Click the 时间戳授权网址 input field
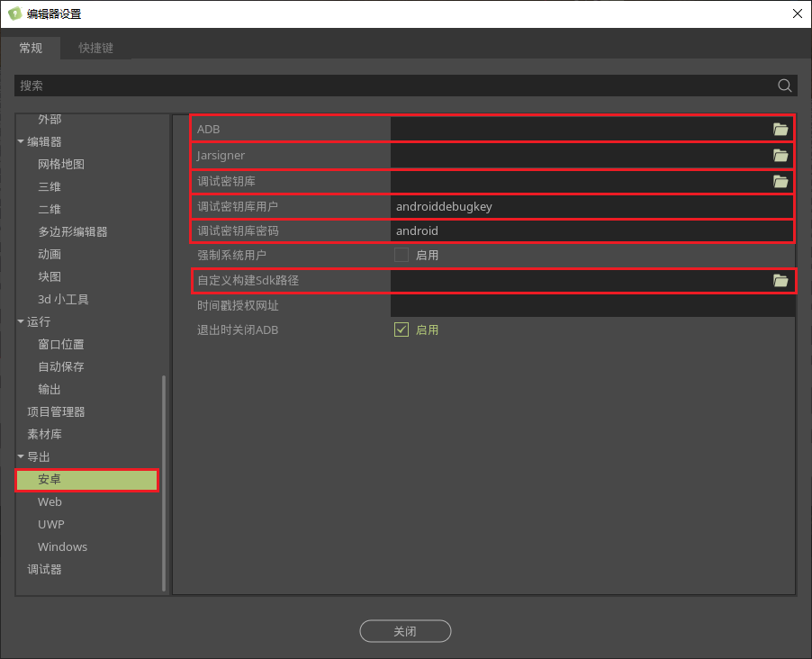This screenshot has height=659, width=812. 592,305
